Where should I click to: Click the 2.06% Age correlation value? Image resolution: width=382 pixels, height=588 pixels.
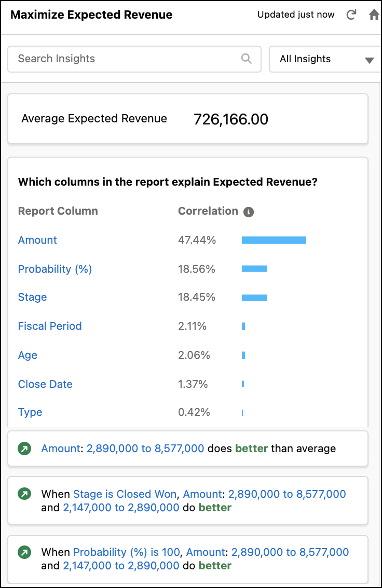click(x=194, y=355)
